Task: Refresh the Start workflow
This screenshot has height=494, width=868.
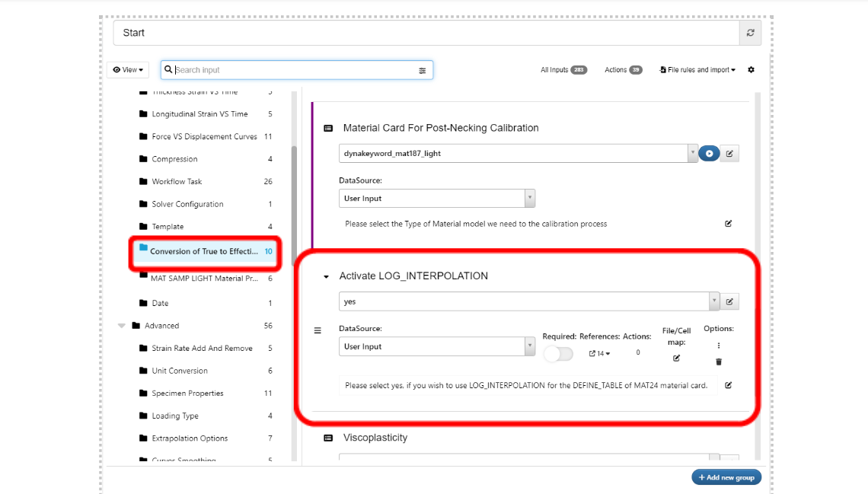Action: coord(749,33)
